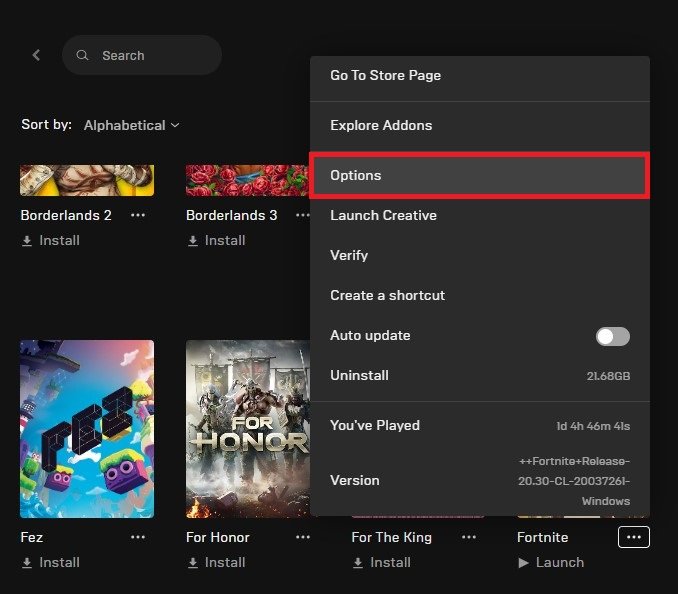The height and width of the screenshot is (594, 678).
Task: Go back using the left chevron
Action: click(36, 55)
